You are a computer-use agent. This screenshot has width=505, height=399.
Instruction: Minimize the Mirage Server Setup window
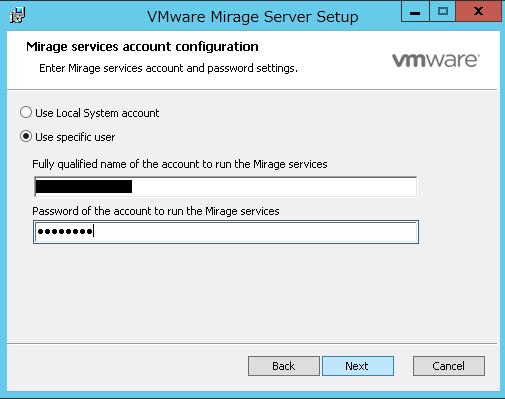pyautogui.click(x=415, y=12)
